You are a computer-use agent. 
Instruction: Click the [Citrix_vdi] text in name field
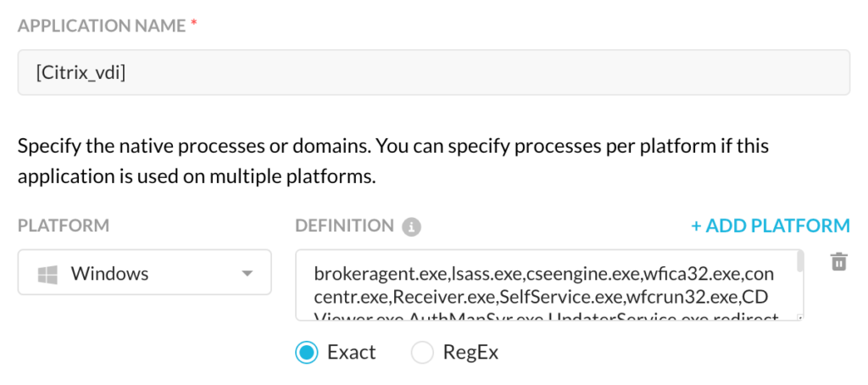coord(81,73)
